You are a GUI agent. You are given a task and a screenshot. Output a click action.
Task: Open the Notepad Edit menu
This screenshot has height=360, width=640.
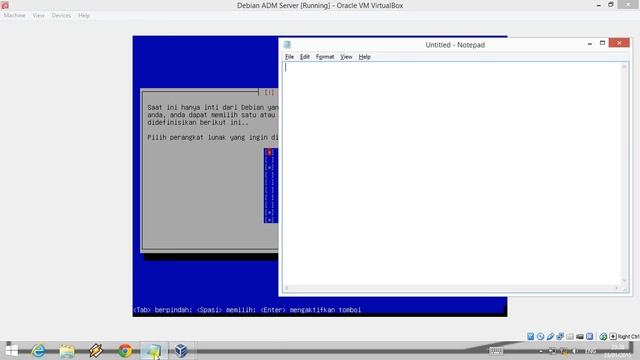pos(305,57)
